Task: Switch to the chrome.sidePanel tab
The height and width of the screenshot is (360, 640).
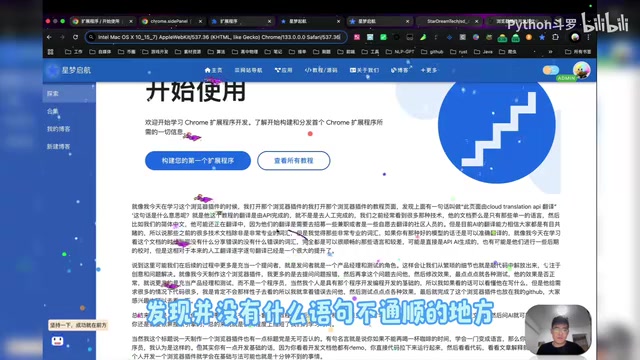Action: tap(171, 21)
